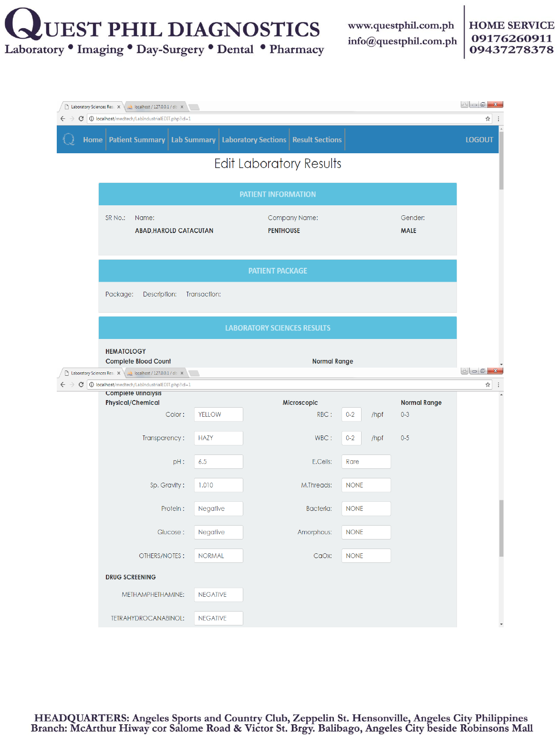Click the info@questphil.com.ph email address

click(x=402, y=41)
